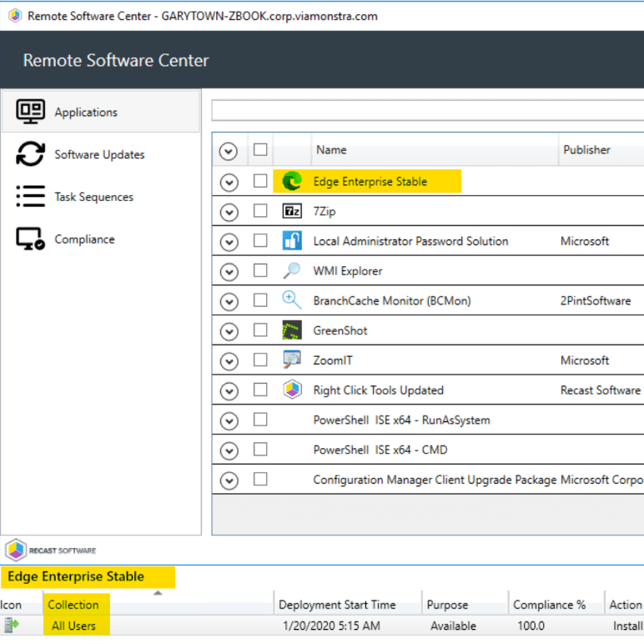This screenshot has height=644, width=644.
Task: Check the Edge Enterprise Stable checkbox
Action: (260, 181)
